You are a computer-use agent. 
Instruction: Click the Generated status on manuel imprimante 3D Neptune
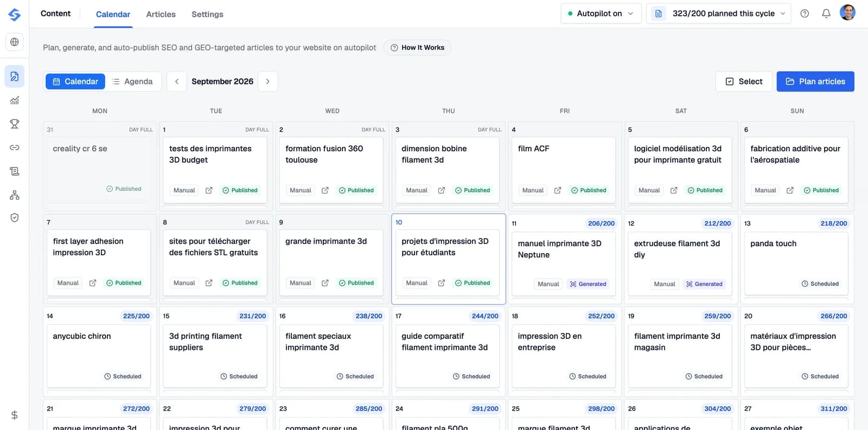588,284
